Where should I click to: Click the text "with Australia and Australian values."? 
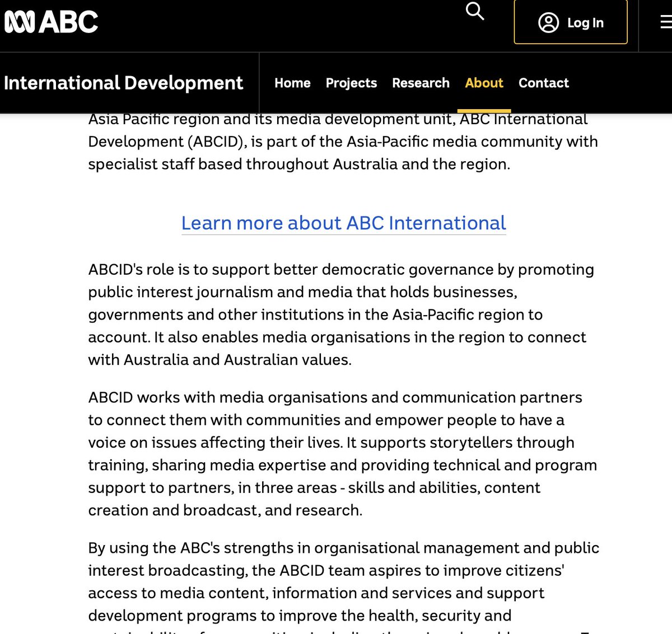[220, 360]
